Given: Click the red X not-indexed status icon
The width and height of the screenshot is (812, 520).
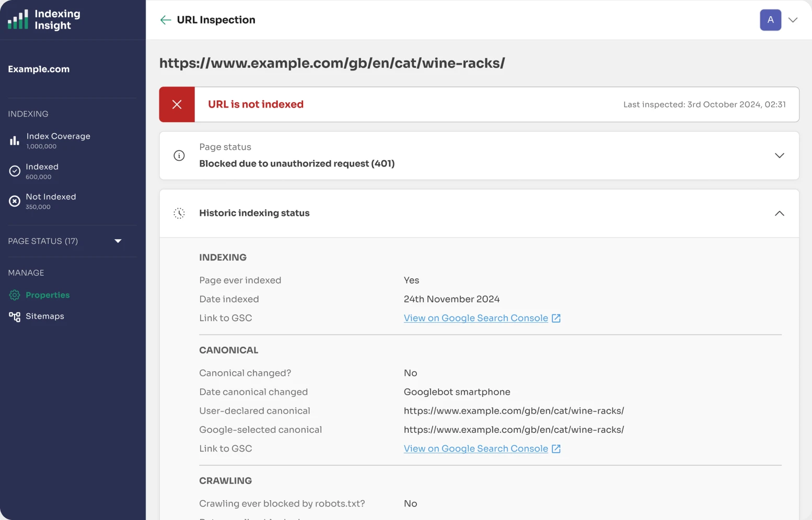Looking at the screenshot, I should pos(177,104).
